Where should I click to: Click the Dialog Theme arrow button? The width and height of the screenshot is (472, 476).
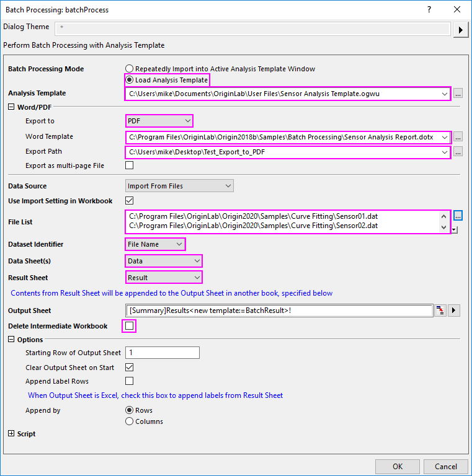point(460,29)
